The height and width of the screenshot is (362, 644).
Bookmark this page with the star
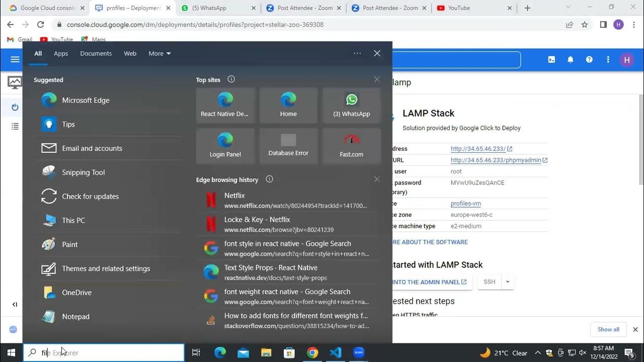coord(585,25)
